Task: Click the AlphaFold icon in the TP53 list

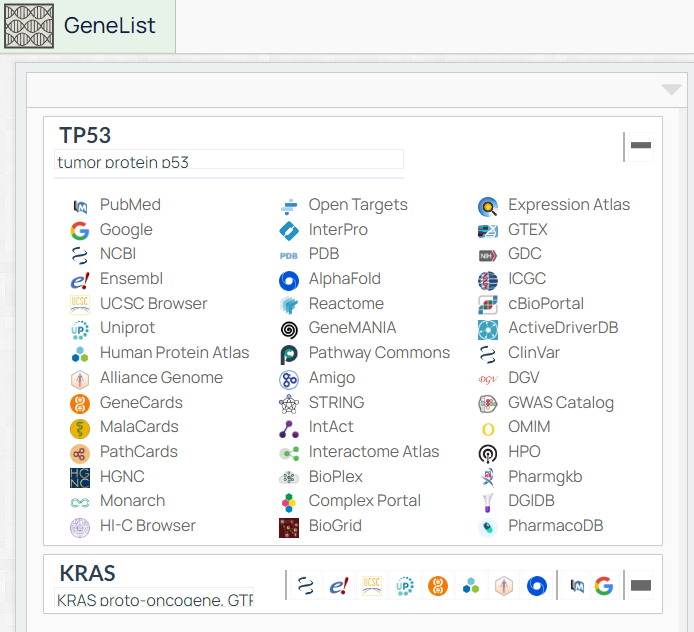Action: click(289, 280)
